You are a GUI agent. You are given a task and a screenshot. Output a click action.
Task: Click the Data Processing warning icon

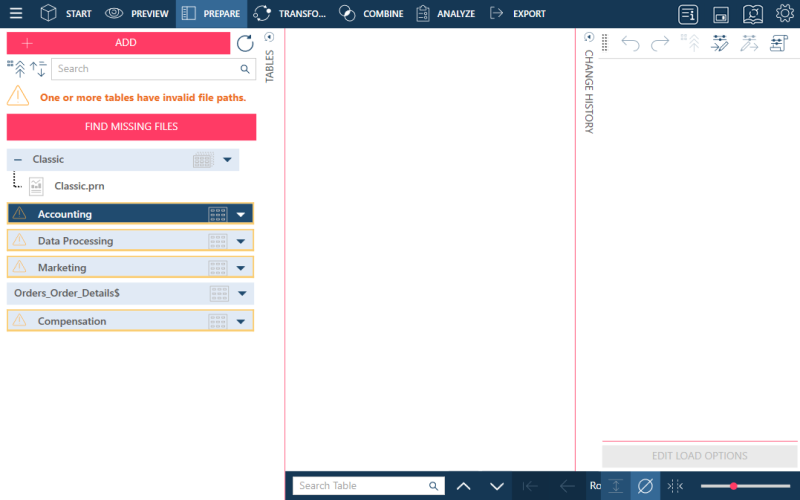(19, 239)
